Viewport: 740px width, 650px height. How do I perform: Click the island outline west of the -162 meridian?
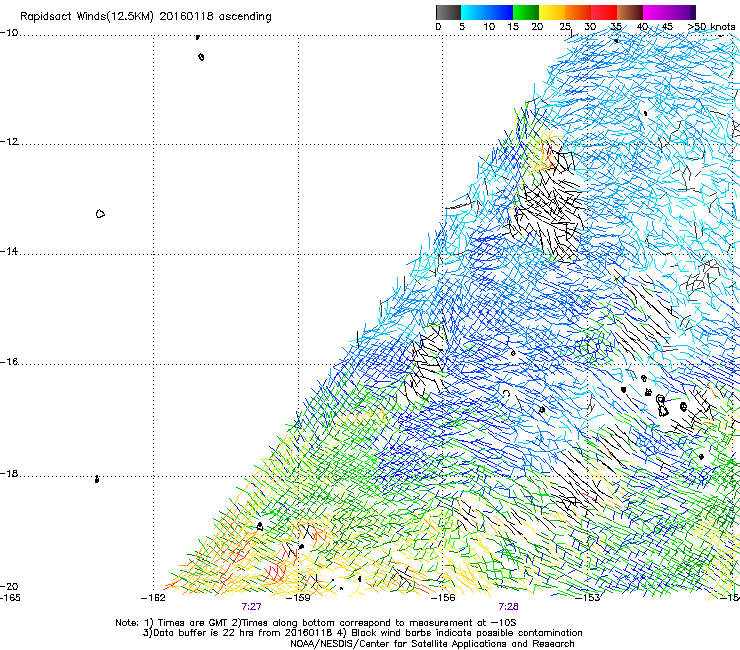click(100, 214)
